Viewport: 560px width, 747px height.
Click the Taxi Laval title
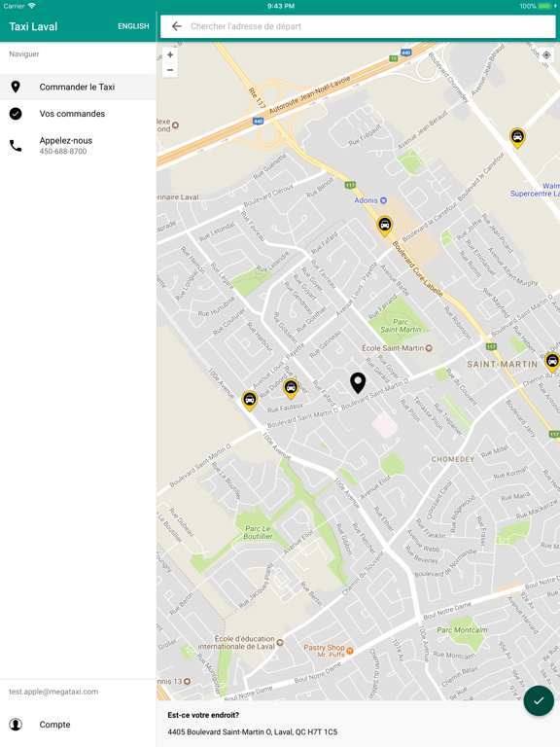pos(33,26)
